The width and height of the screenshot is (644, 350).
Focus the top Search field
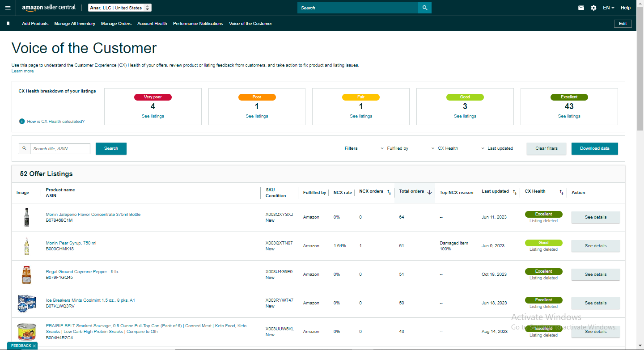tap(358, 8)
